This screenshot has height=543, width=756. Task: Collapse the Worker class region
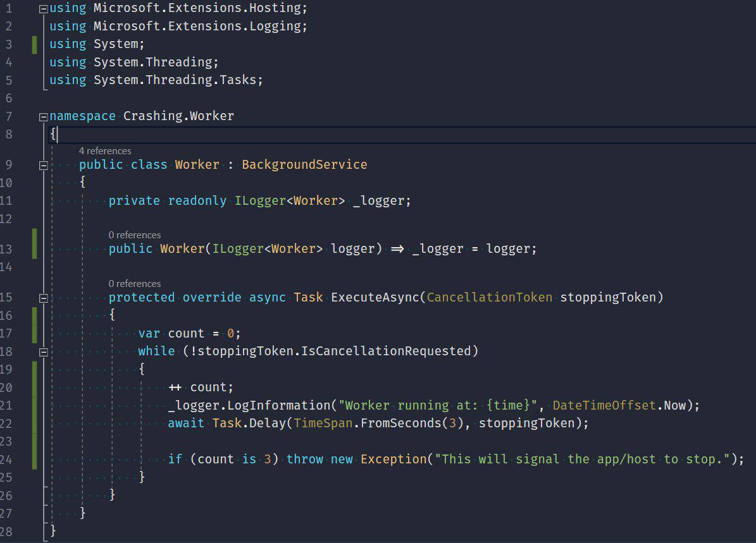[x=43, y=165]
